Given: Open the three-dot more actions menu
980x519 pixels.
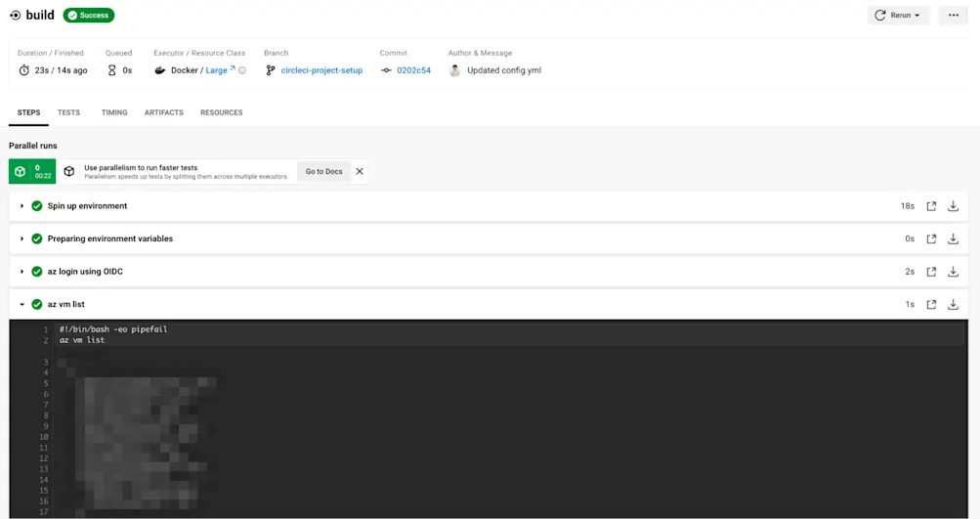Looking at the screenshot, I should pos(953,15).
